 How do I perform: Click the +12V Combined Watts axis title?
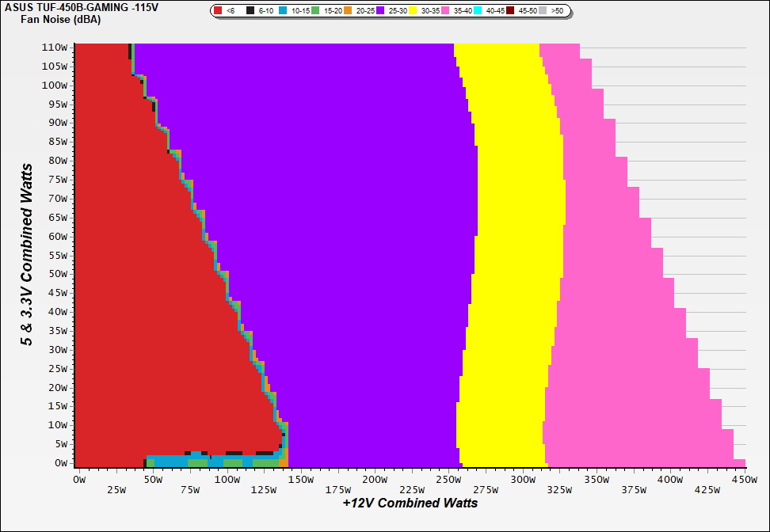(x=410, y=503)
